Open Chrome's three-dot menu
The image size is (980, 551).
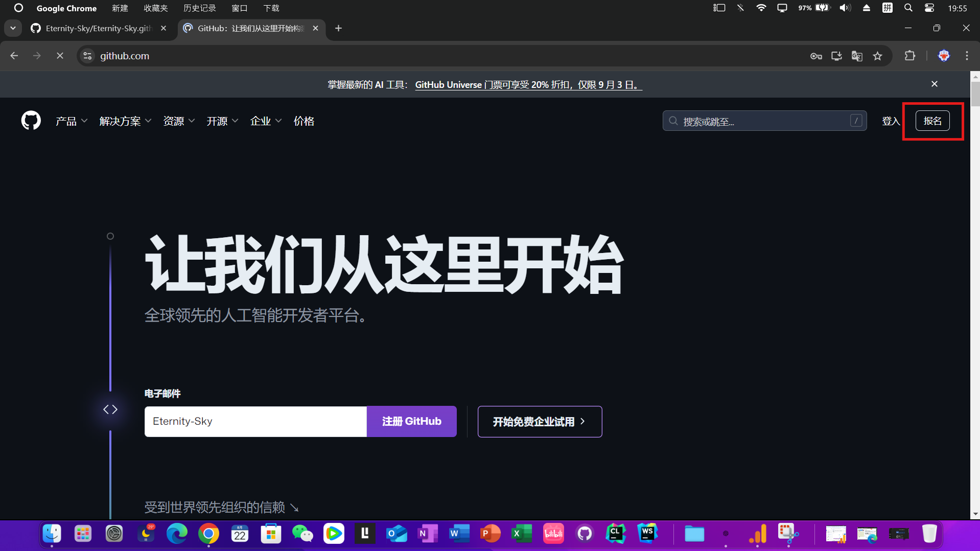click(x=967, y=56)
